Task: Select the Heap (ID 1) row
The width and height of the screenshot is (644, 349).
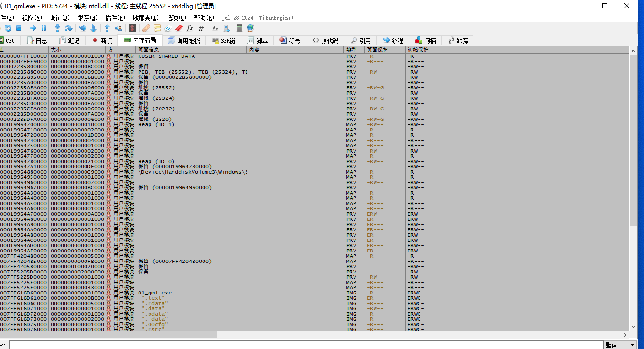Action: tap(314, 124)
